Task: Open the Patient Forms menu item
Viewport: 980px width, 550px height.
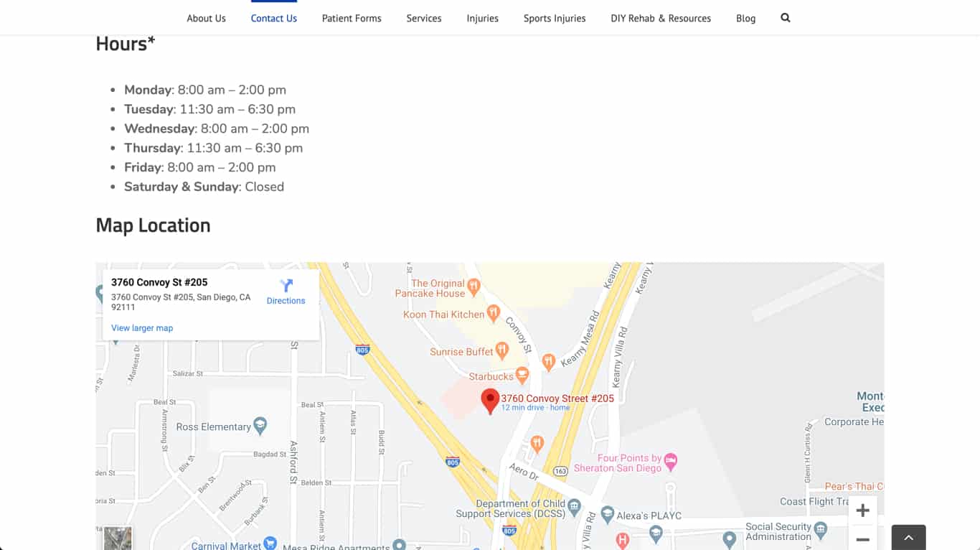Action: point(352,18)
